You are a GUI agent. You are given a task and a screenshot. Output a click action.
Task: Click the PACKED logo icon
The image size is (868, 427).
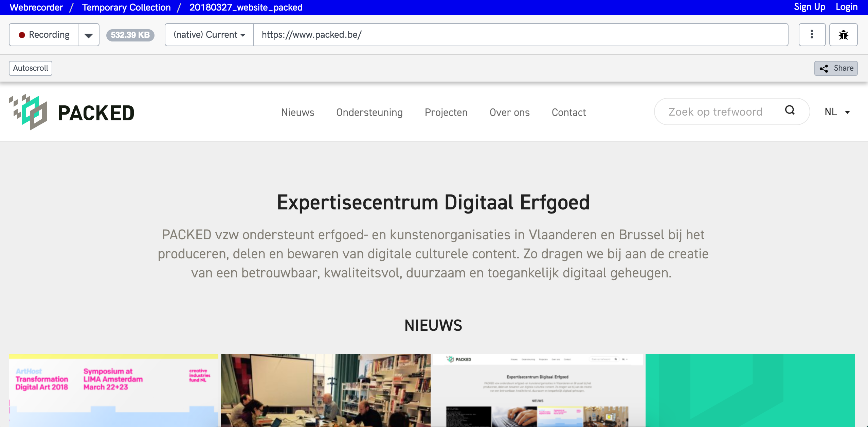(x=28, y=112)
